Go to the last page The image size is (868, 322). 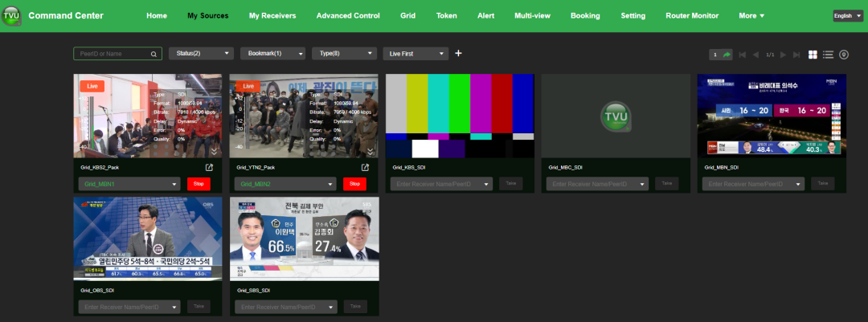pyautogui.click(x=796, y=55)
